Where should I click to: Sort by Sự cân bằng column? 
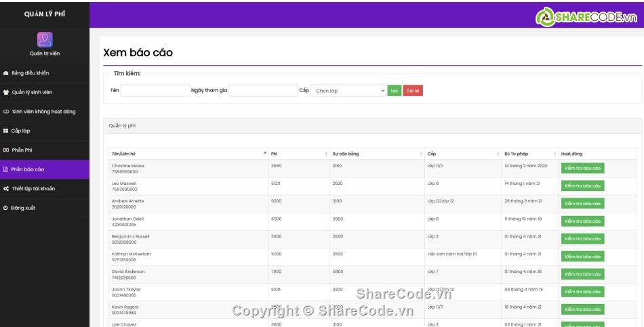click(377, 154)
